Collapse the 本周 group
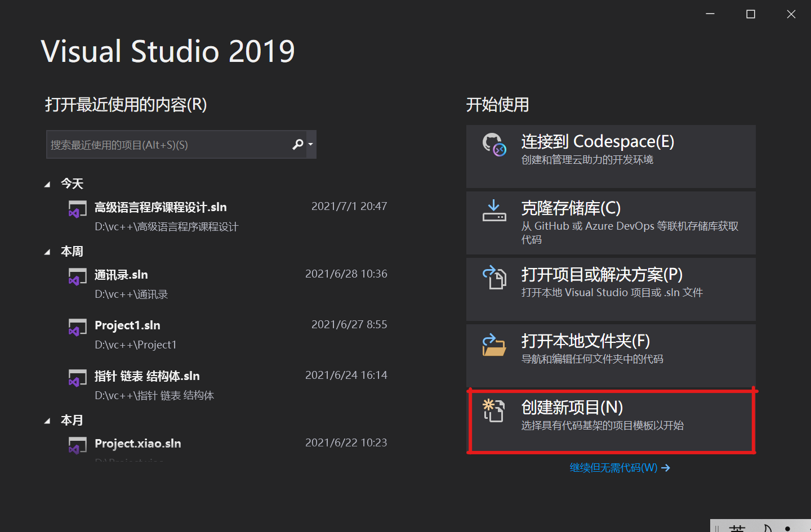This screenshot has width=811, height=532. click(47, 252)
